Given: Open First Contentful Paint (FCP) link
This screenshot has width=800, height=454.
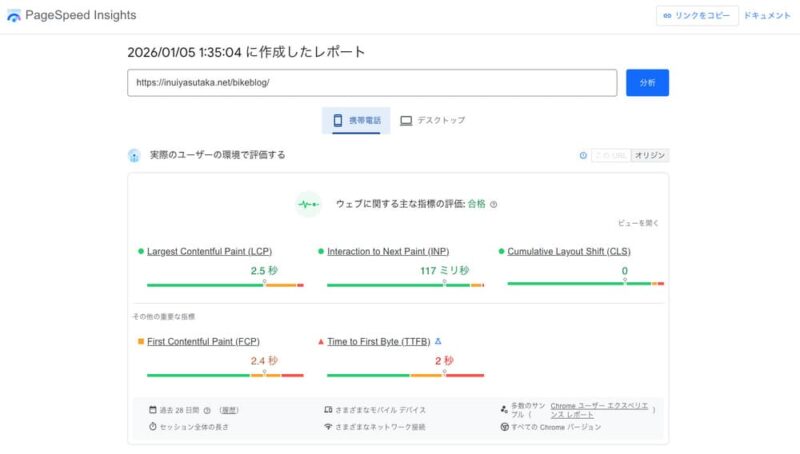Looking at the screenshot, I should 203,342.
